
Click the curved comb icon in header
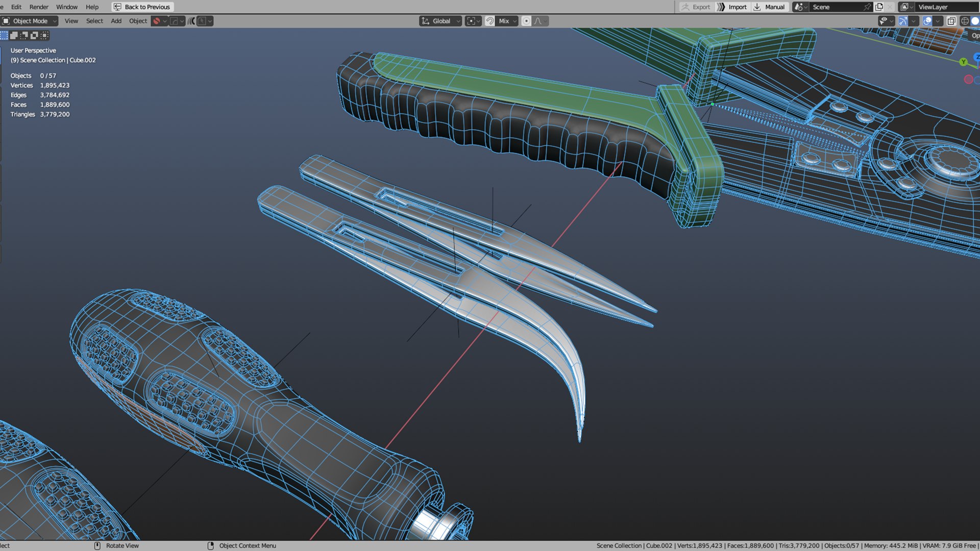coord(191,21)
